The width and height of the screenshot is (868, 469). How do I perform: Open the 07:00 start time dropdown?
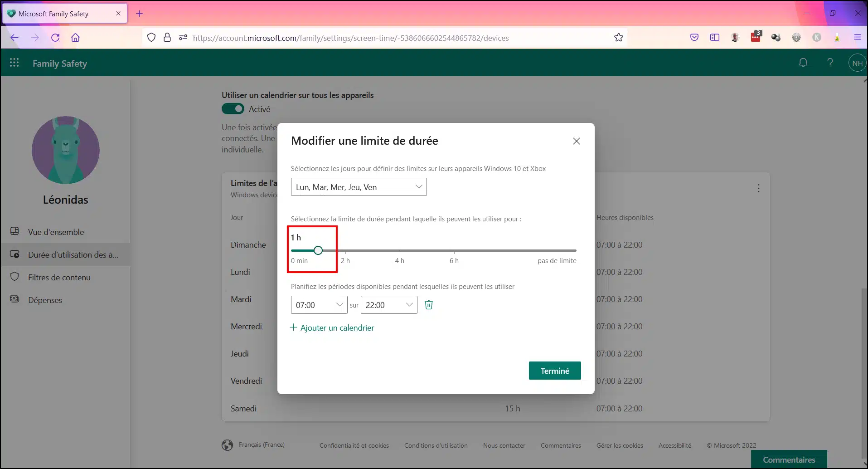click(319, 305)
